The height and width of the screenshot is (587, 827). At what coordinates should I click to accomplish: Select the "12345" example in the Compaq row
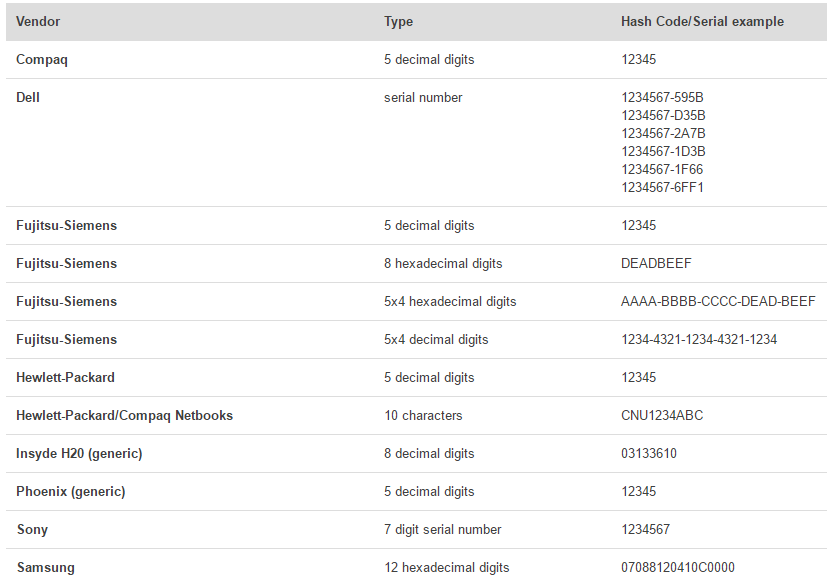pos(638,60)
